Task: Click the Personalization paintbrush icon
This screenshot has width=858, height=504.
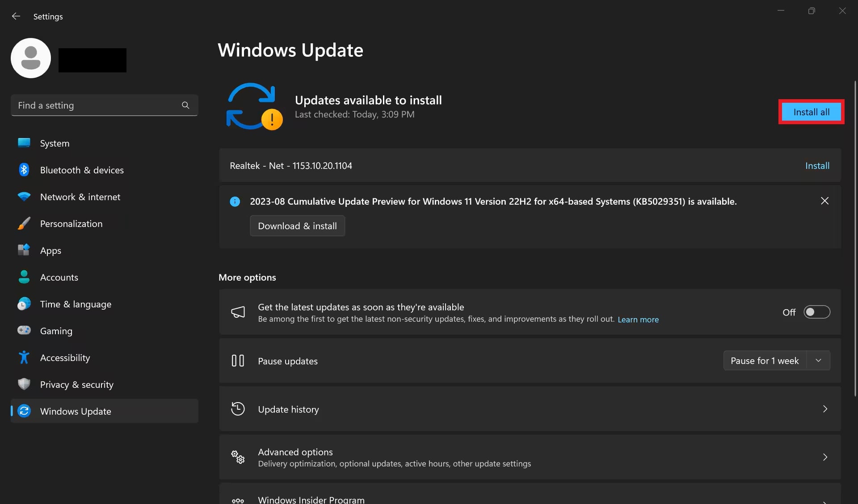Action: (24, 223)
